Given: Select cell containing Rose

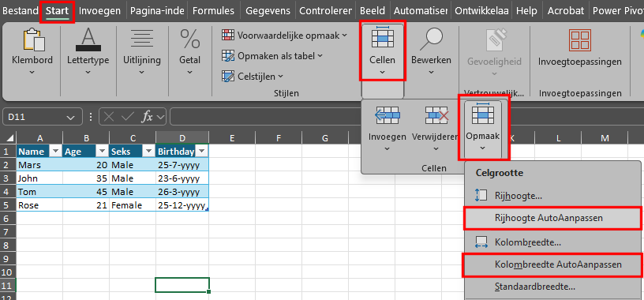Looking at the screenshot, I should pyautogui.click(x=39, y=205).
